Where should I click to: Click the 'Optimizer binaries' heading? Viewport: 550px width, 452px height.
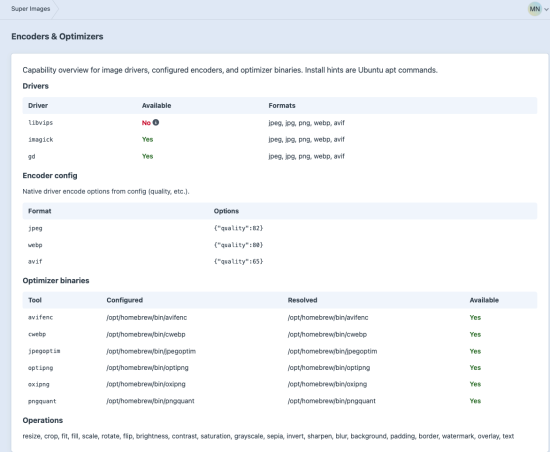56,281
